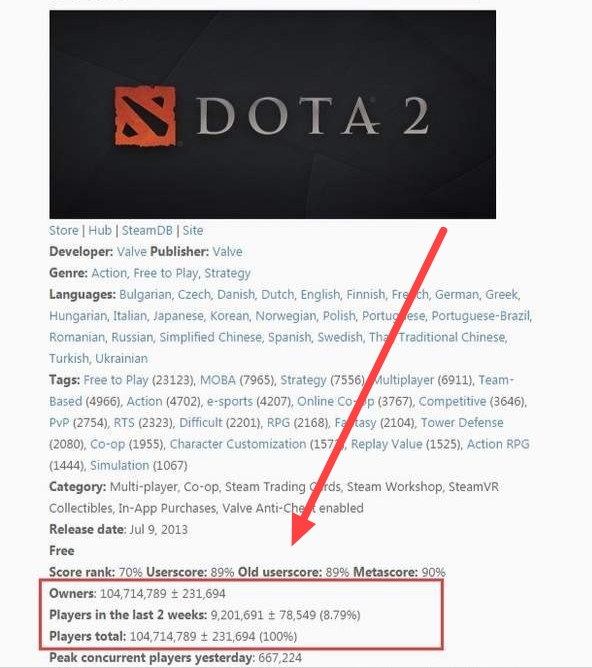Click the Dota 2 banner image
The height and width of the screenshot is (668, 592).
(273, 114)
